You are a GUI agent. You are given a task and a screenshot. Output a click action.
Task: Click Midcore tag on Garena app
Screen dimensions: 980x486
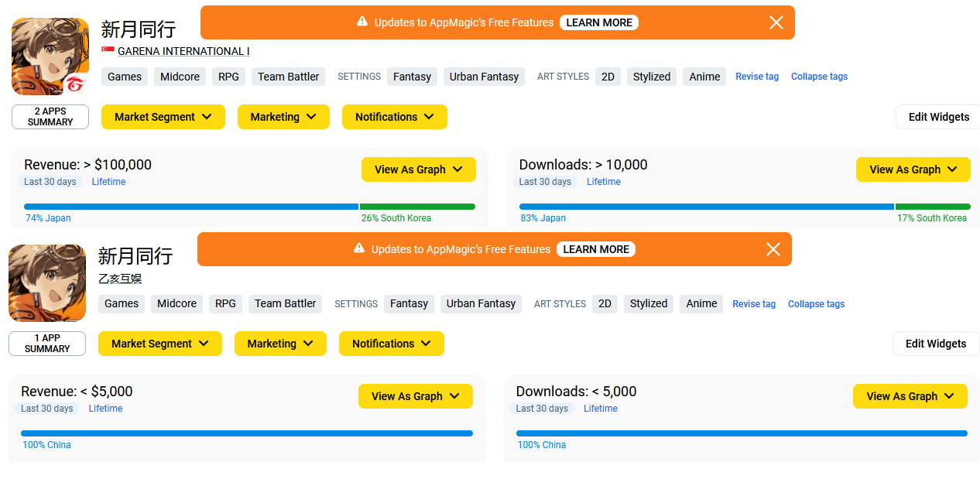point(180,77)
